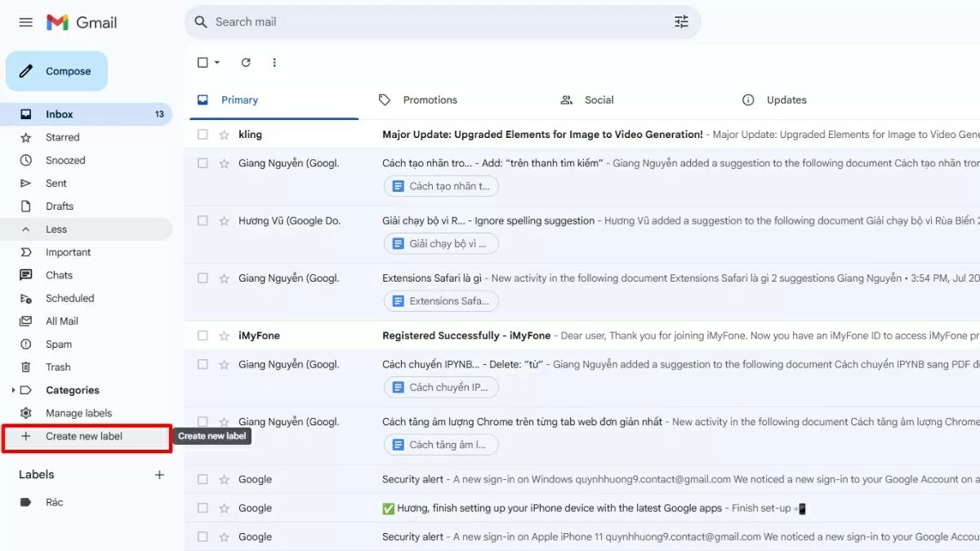Image resolution: width=980 pixels, height=551 pixels.
Task: Collapse the sidebar with Less
Action: (56, 229)
